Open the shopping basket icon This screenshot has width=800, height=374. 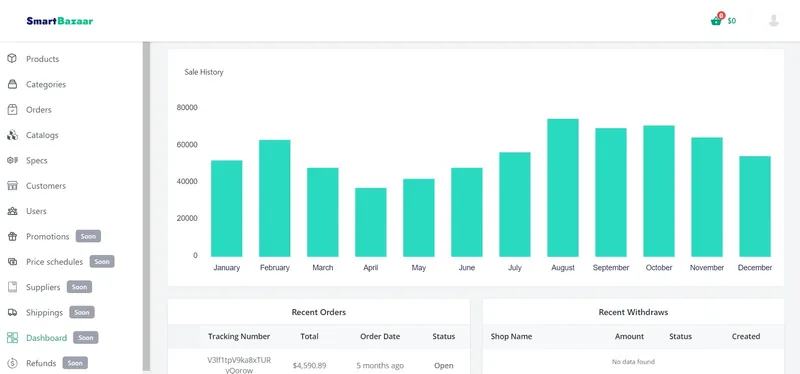[716, 20]
